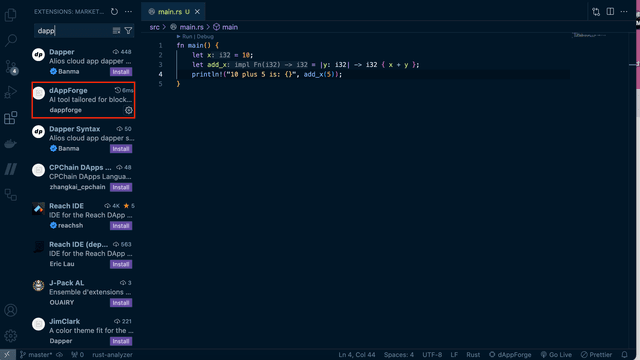
Task: Open the Accounts menu icon
Action: 11,310
